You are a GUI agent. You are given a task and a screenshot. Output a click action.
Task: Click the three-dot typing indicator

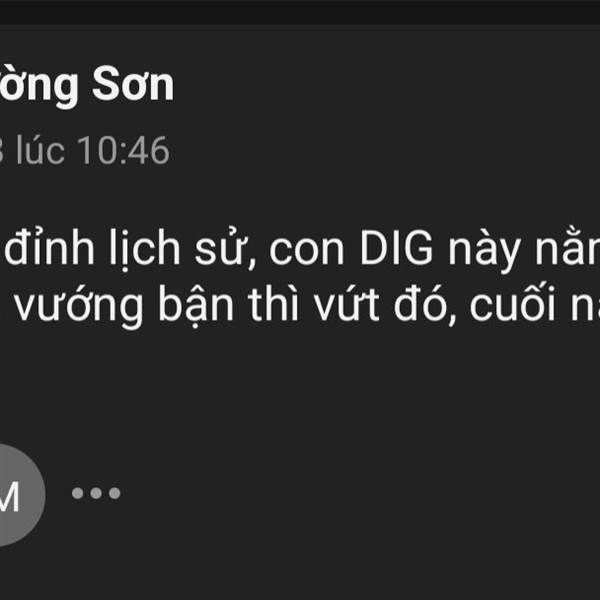96,493
